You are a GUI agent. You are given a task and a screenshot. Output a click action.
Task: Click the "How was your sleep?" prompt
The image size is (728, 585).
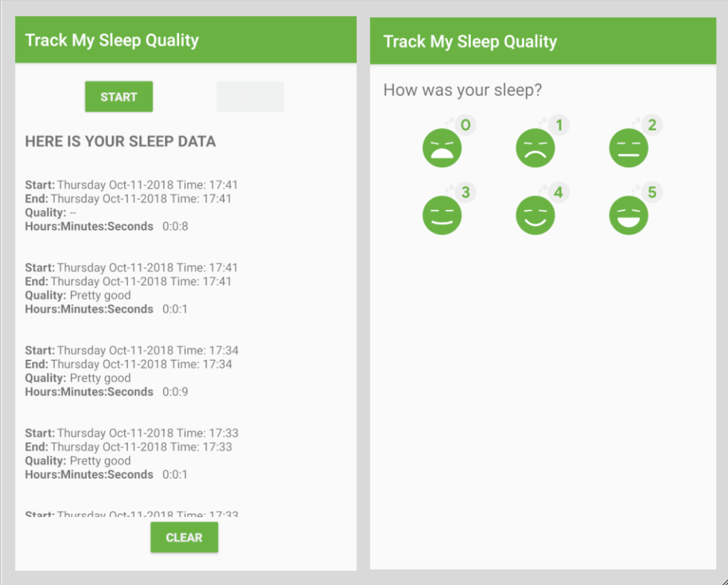(463, 90)
